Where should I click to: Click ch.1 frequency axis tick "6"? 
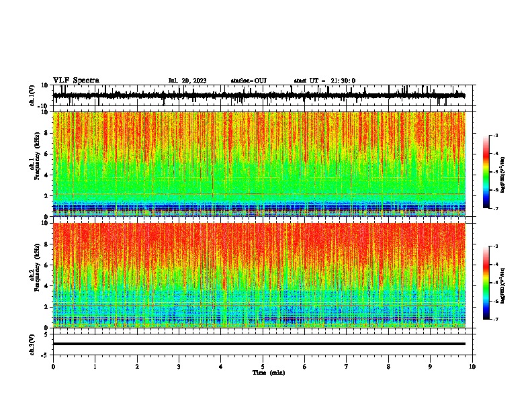pos(46,154)
